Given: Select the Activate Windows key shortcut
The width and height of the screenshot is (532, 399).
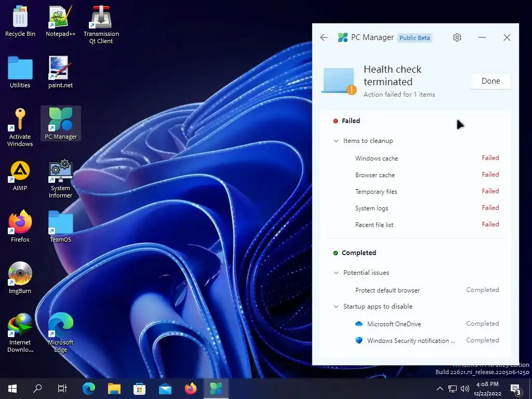Looking at the screenshot, I should pyautogui.click(x=20, y=127).
